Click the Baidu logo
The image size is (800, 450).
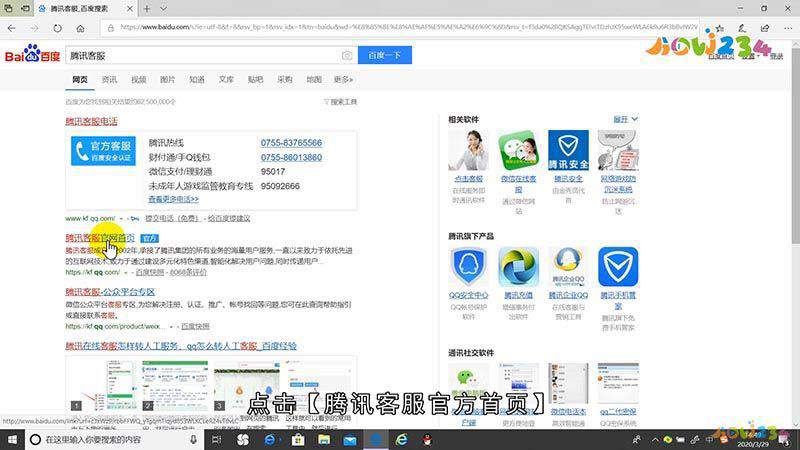click(x=32, y=55)
